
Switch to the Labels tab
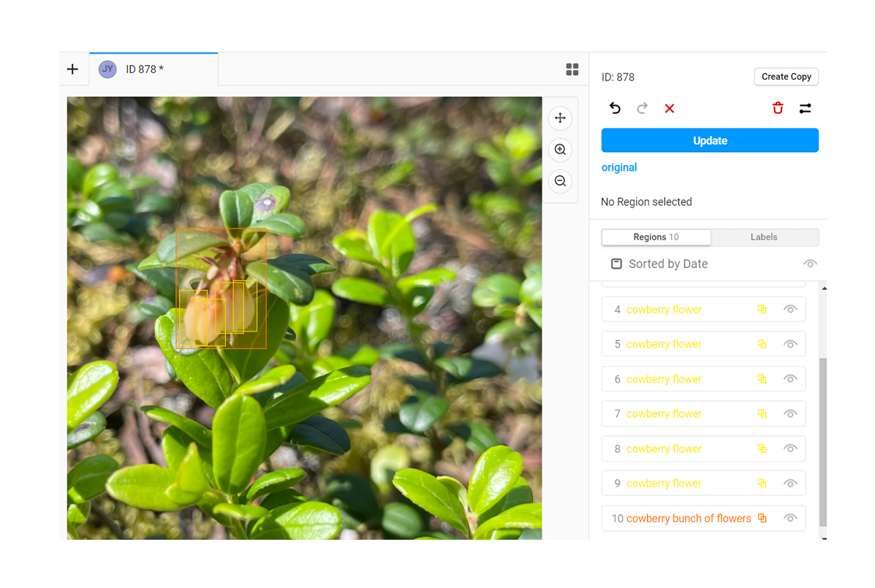764,237
